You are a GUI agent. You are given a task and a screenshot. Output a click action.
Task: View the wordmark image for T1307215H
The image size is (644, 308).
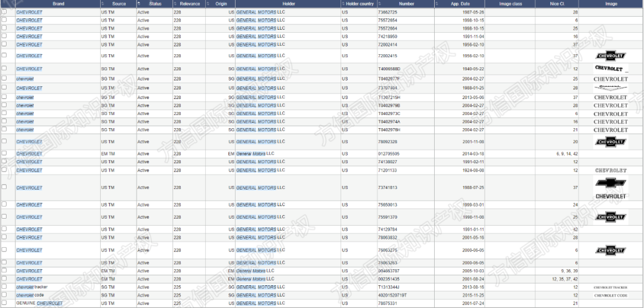(x=611, y=98)
